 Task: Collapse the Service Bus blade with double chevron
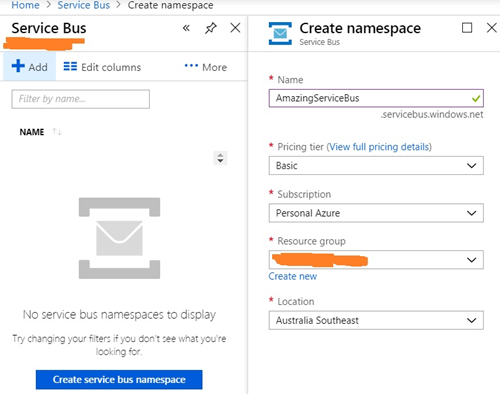point(186,28)
